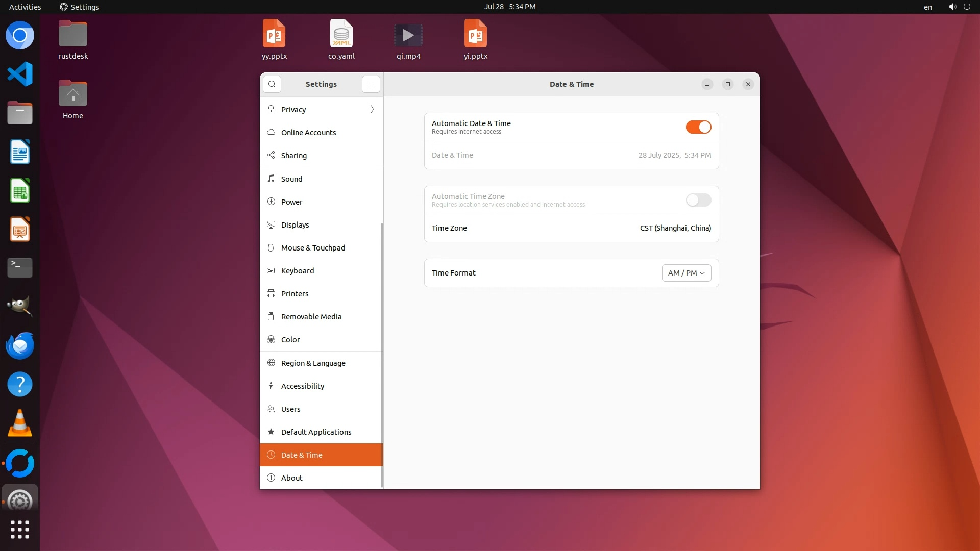Viewport: 980px width, 551px height.
Task: Click the Keyboard icon in sidebar
Action: (x=271, y=271)
